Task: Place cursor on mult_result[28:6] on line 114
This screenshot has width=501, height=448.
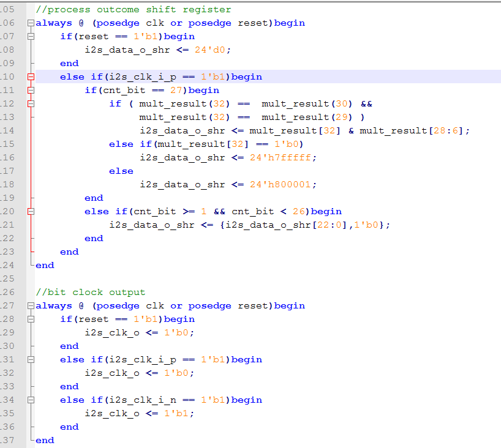Action: tap(412, 130)
